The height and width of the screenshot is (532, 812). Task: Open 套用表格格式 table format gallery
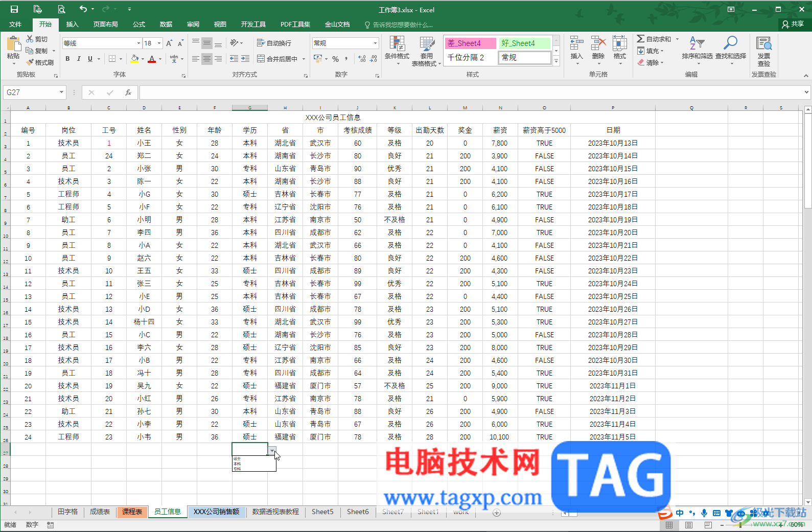[x=426, y=52]
